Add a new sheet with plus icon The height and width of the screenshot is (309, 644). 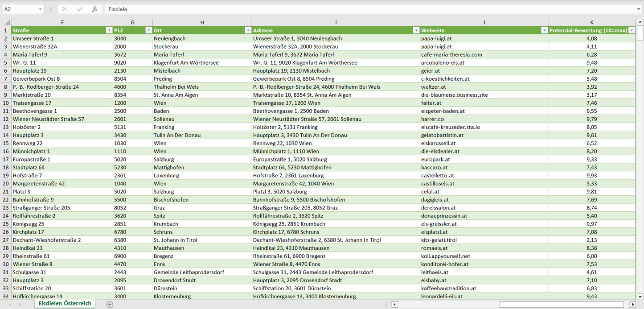(110, 305)
